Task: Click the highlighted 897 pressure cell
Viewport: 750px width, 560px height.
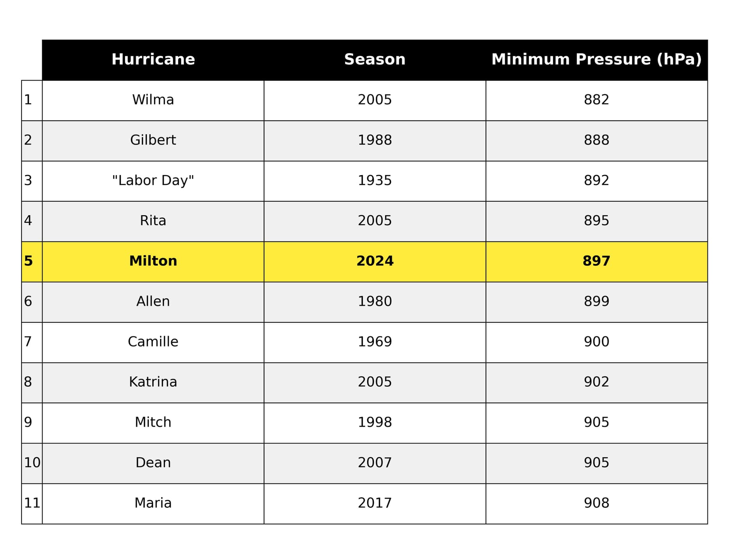Action: click(x=596, y=262)
